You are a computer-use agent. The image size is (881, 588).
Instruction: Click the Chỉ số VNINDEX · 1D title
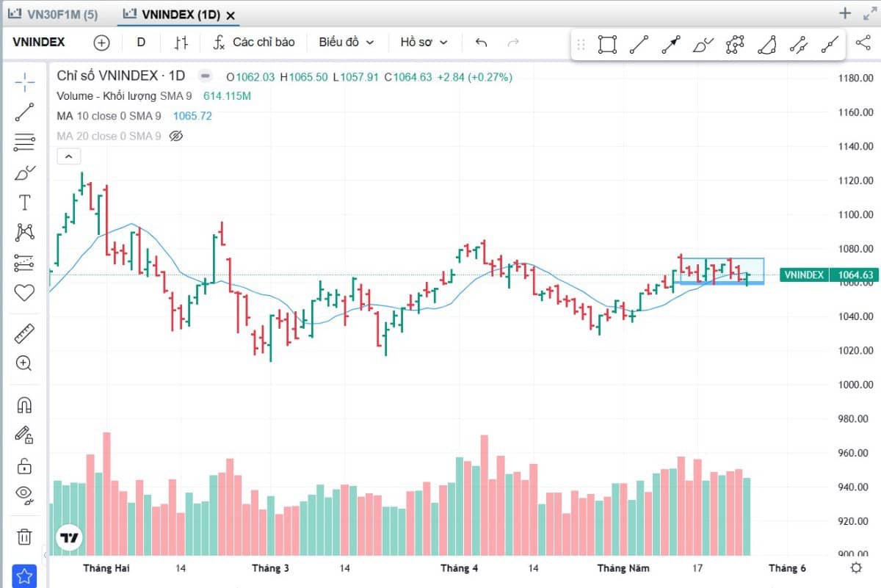pos(121,76)
